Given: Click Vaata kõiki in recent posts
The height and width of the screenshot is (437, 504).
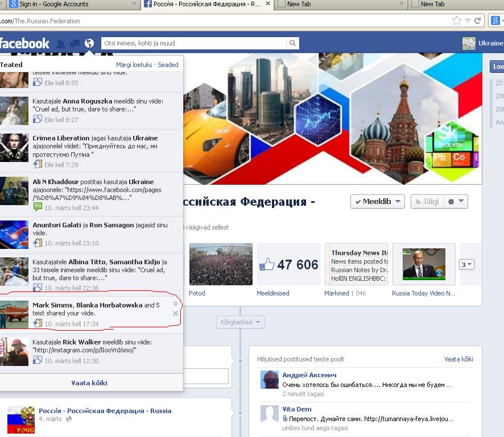Looking at the screenshot, I should (458, 359).
